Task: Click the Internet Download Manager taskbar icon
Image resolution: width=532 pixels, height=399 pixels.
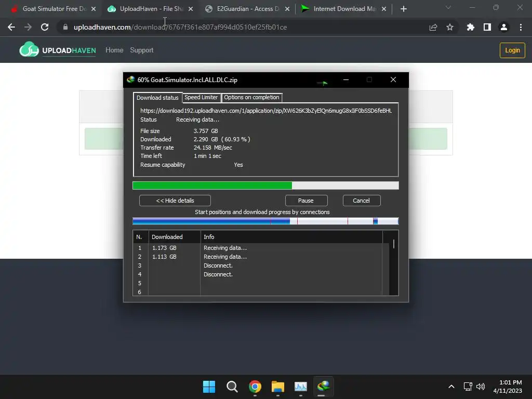Action: [x=323, y=387]
